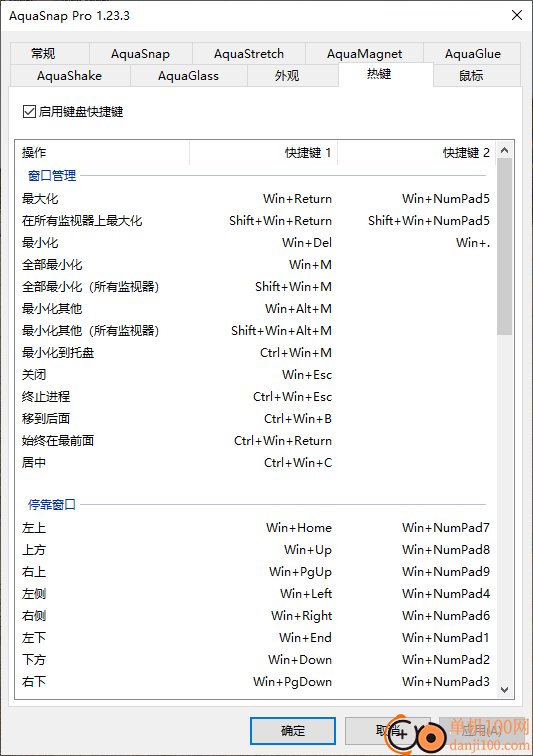Click the 确定 button
Viewport: 533px width, 756px height.
click(293, 731)
